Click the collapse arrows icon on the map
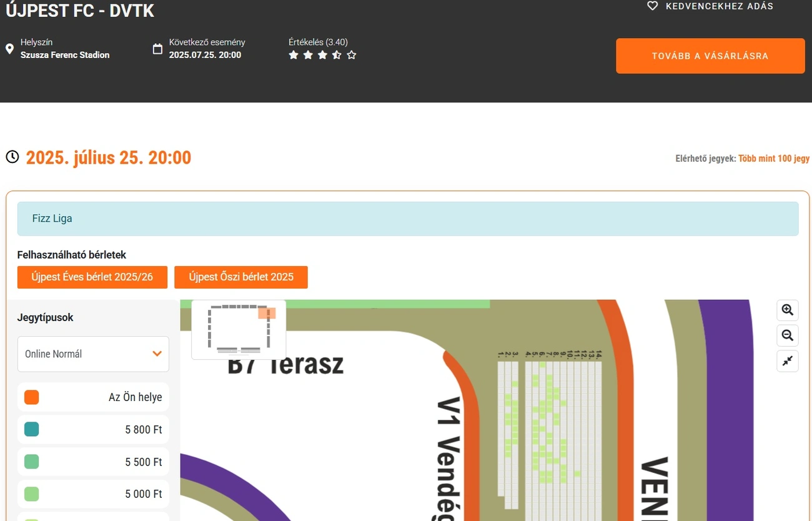 click(787, 361)
